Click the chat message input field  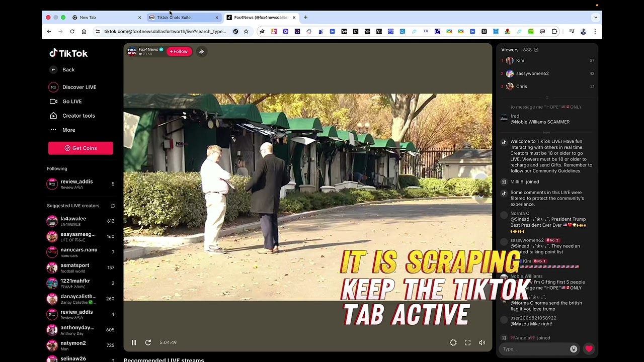535,349
